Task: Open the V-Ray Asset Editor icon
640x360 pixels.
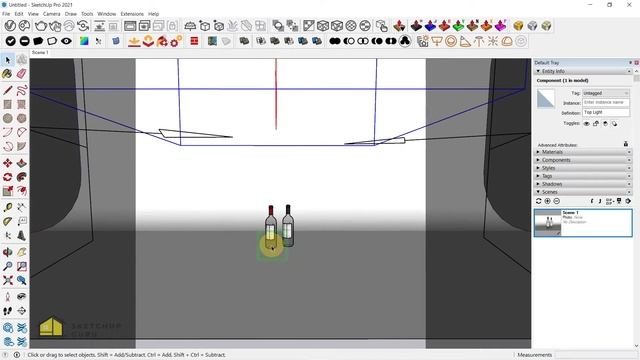Action: [10, 26]
